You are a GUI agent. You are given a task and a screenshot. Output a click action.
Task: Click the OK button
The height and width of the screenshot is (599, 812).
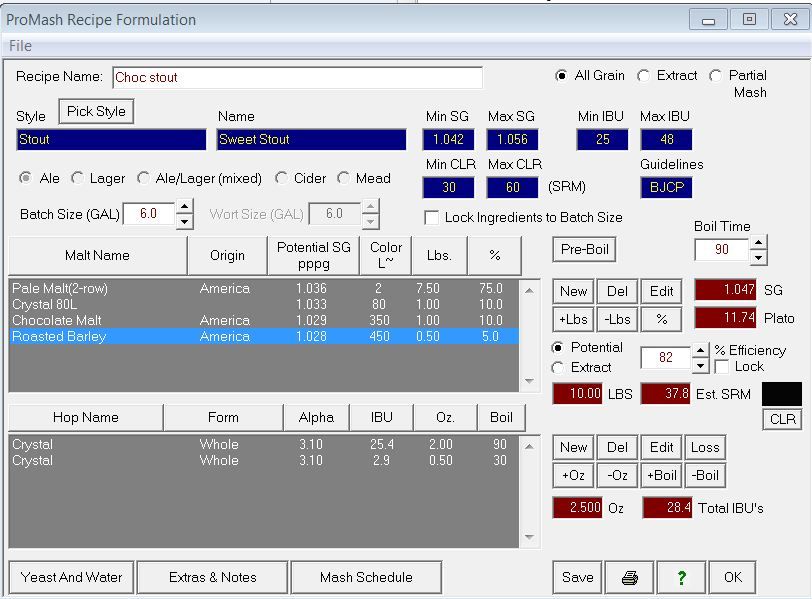pos(733,577)
